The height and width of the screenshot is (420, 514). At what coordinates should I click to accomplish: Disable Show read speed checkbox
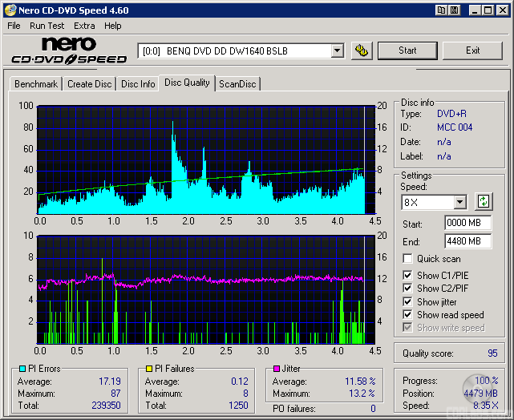(x=408, y=315)
